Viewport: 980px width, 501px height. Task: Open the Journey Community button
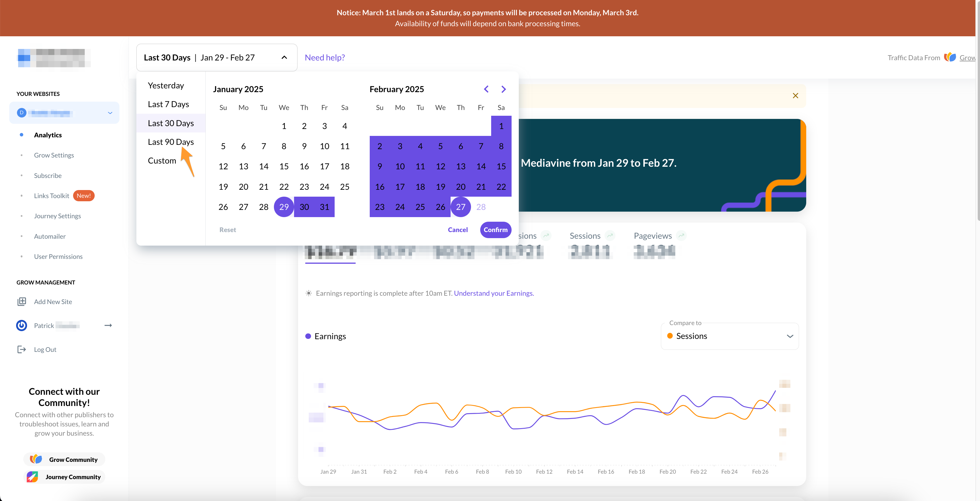click(64, 477)
